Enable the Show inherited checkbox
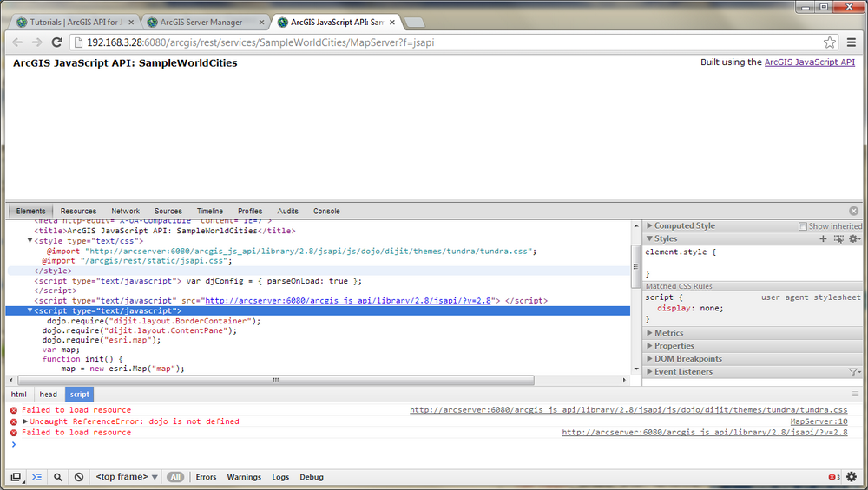 point(803,226)
